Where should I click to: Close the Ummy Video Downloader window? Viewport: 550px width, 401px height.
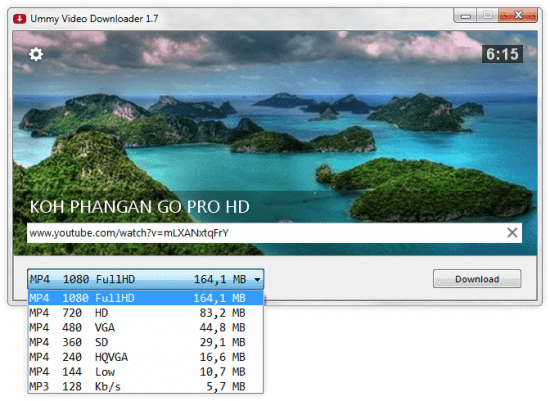[518, 15]
